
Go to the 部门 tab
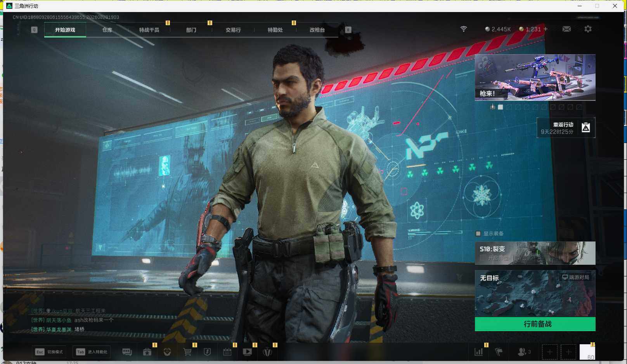coord(191,30)
